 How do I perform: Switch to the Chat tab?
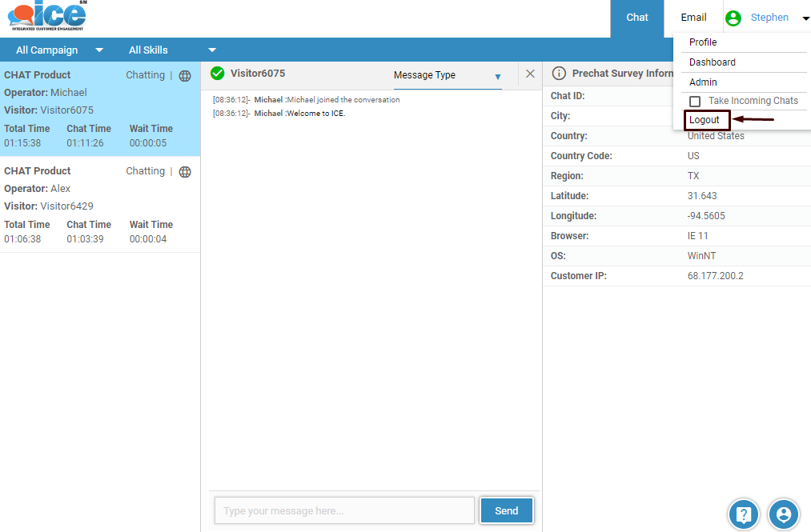click(x=637, y=18)
